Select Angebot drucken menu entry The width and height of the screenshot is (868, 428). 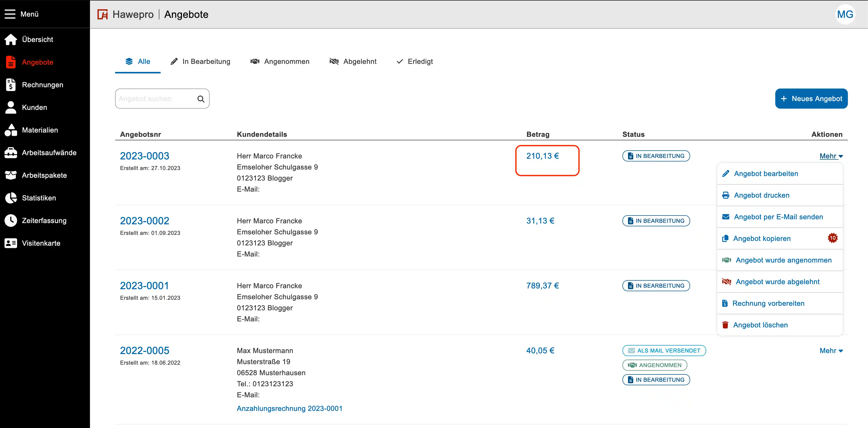pyautogui.click(x=780, y=195)
